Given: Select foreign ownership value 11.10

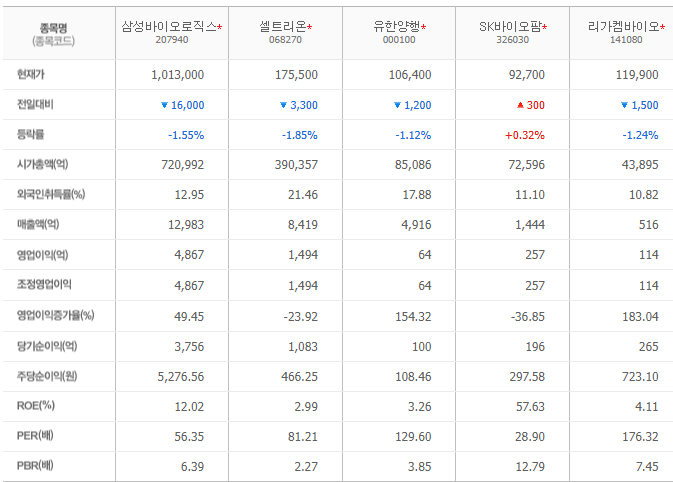Looking at the screenshot, I should (x=530, y=195).
